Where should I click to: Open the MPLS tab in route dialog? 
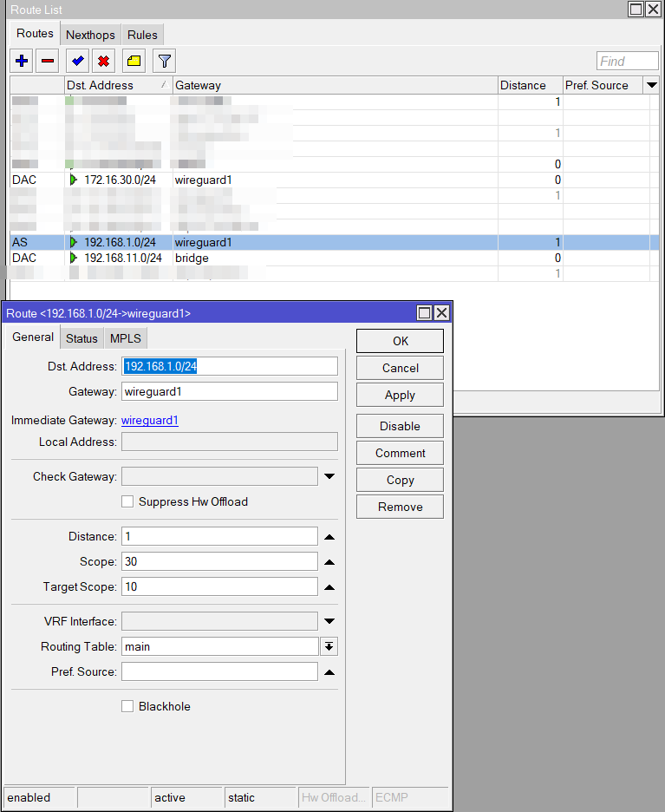coord(125,338)
